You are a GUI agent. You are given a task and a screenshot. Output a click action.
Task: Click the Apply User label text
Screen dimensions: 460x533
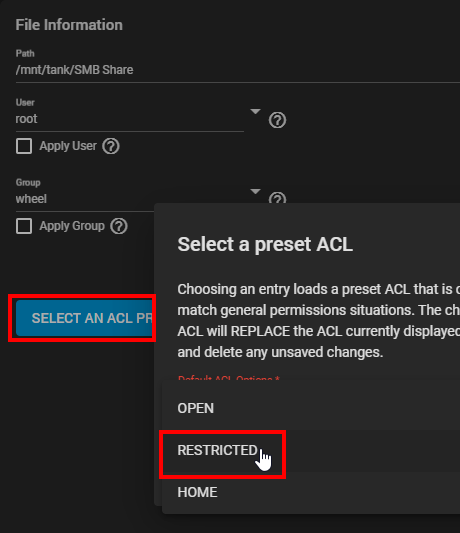[68, 146]
